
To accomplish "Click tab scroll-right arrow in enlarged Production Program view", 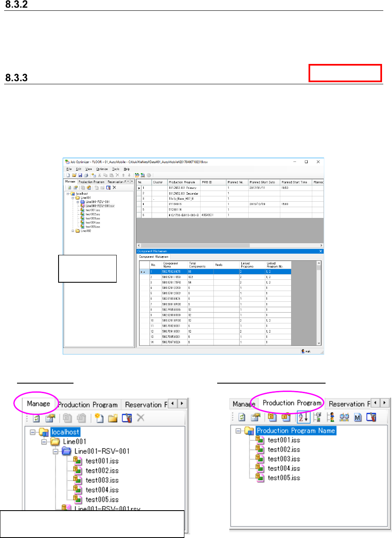I will tap(385, 403).
